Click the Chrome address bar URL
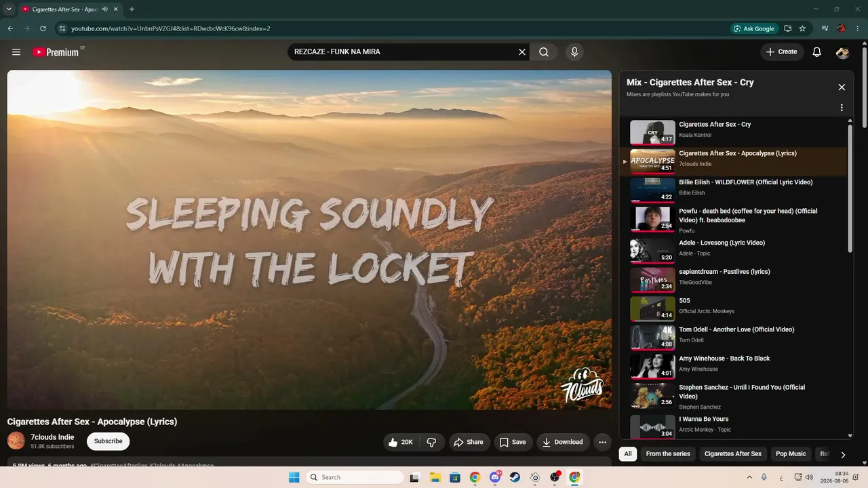This screenshot has height=488, width=868. (171, 28)
